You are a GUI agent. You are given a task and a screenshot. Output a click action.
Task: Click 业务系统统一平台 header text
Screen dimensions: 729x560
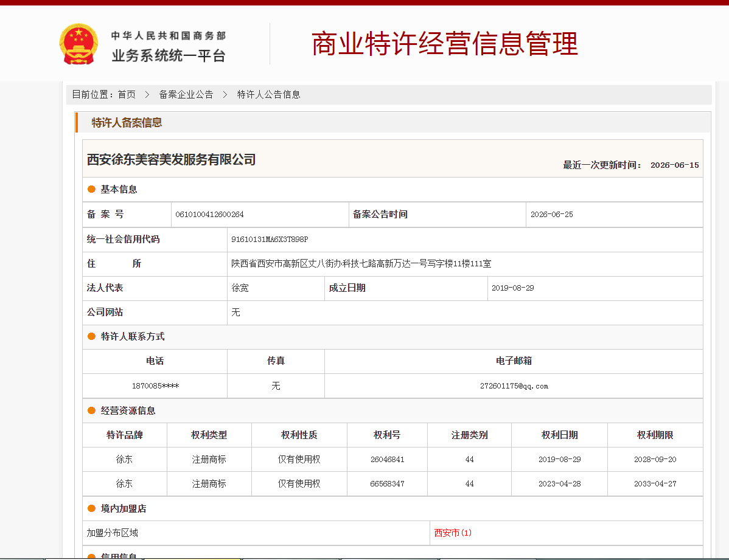coord(169,56)
